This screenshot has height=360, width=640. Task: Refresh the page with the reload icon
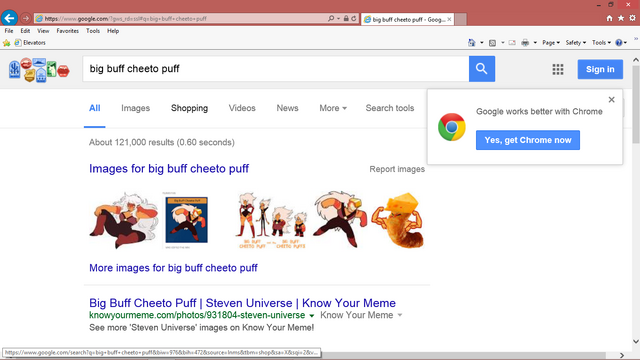(354, 18)
